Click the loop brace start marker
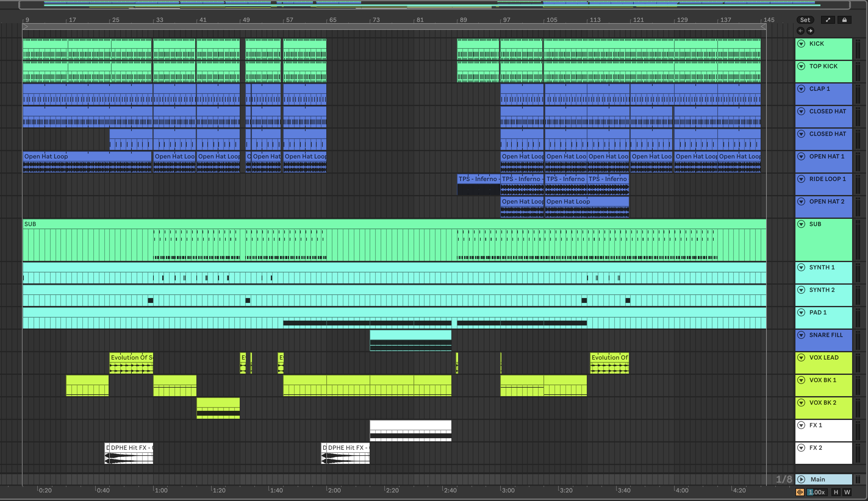 [x=25, y=27]
